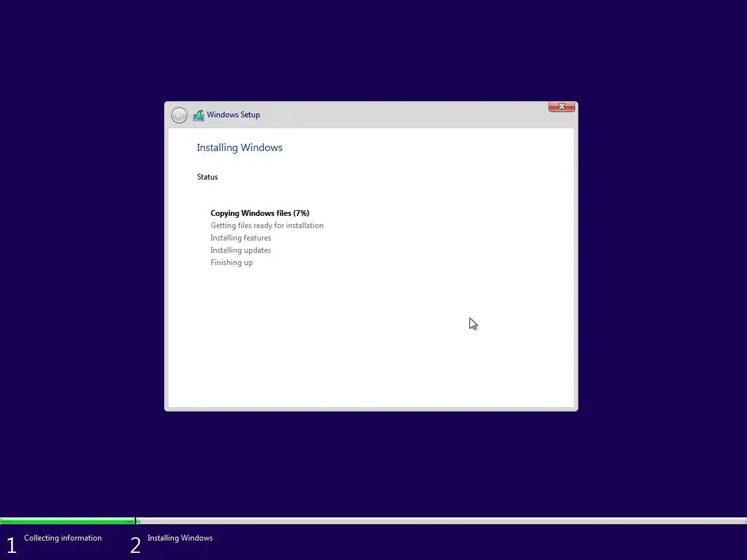Click the Installing features step

pos(241,238)
